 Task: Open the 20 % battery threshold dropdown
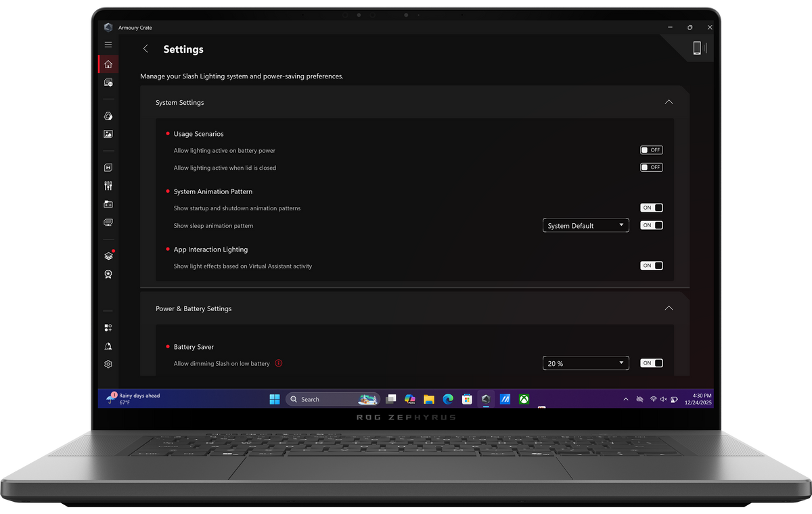coord(586,363)
